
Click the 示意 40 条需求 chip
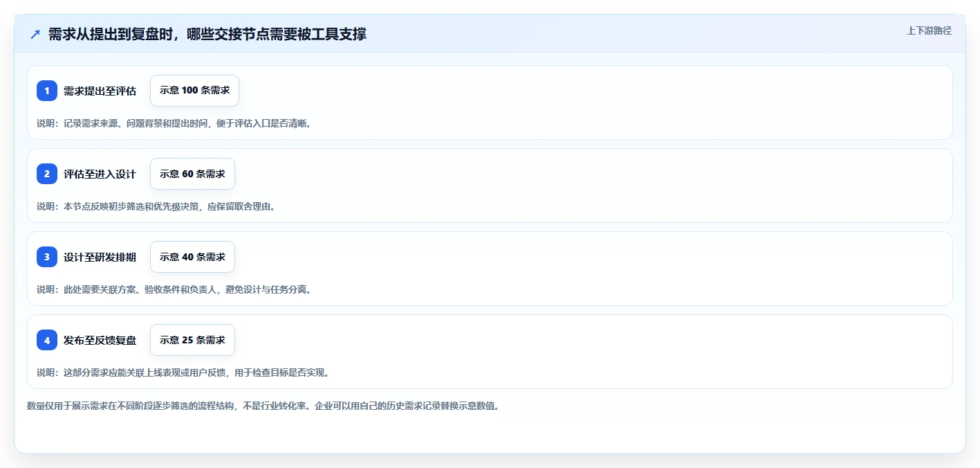pos(192,257)
